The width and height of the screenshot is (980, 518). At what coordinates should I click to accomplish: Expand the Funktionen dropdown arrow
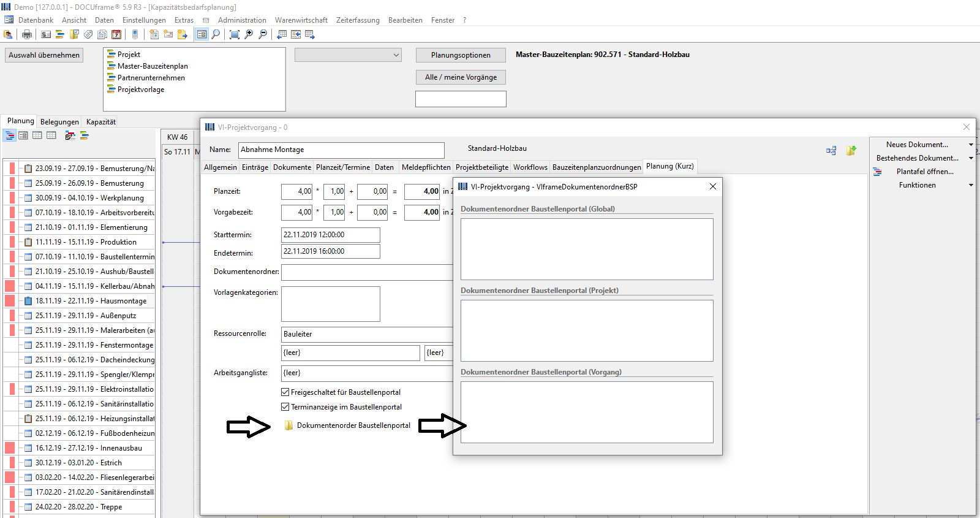(x=971, y=185)
